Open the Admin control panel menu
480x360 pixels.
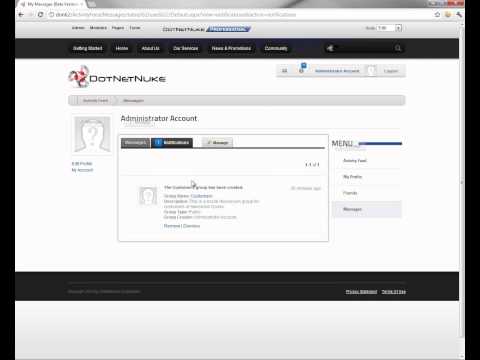tap(78, 28)
